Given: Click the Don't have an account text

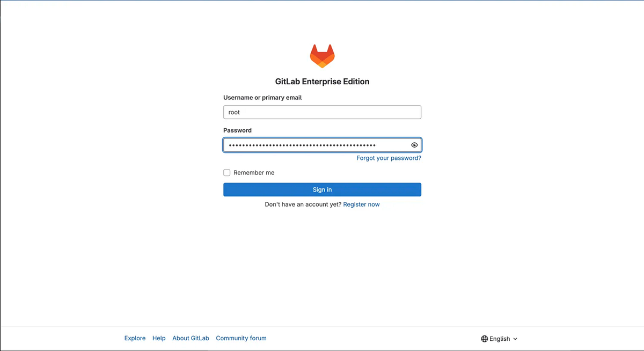Looking at the screenshot, I should tap(302, 204).
